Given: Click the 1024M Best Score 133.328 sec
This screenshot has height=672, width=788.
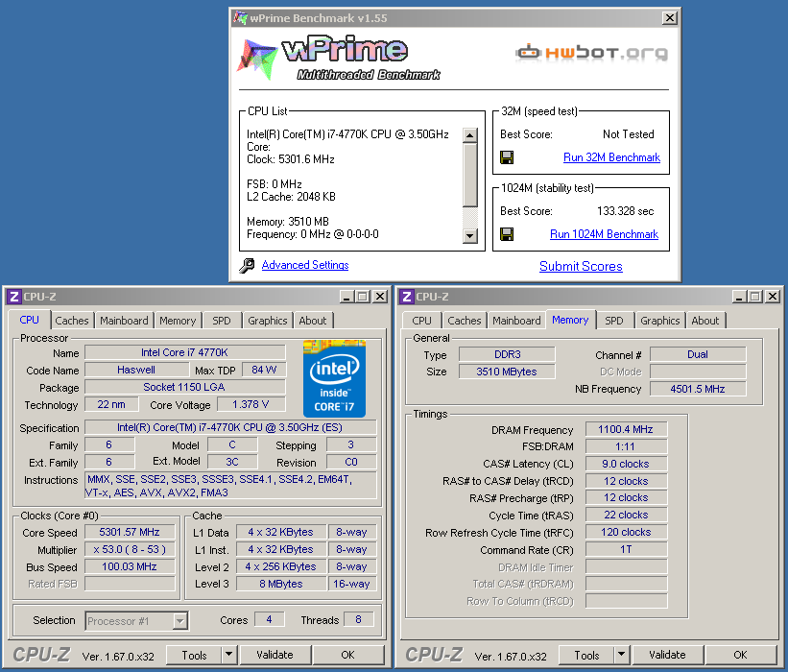Looking at the screenshot, I should 625,211.
